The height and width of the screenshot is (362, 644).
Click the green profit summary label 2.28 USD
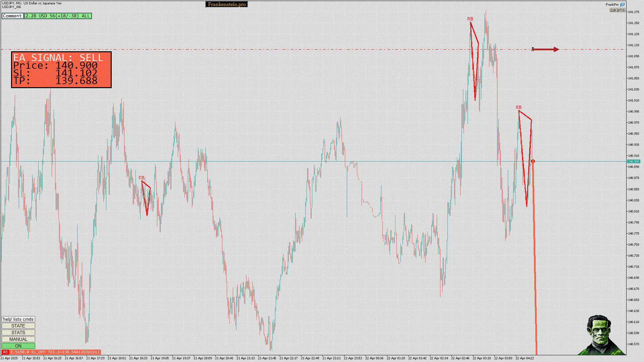tap(58, 16)
